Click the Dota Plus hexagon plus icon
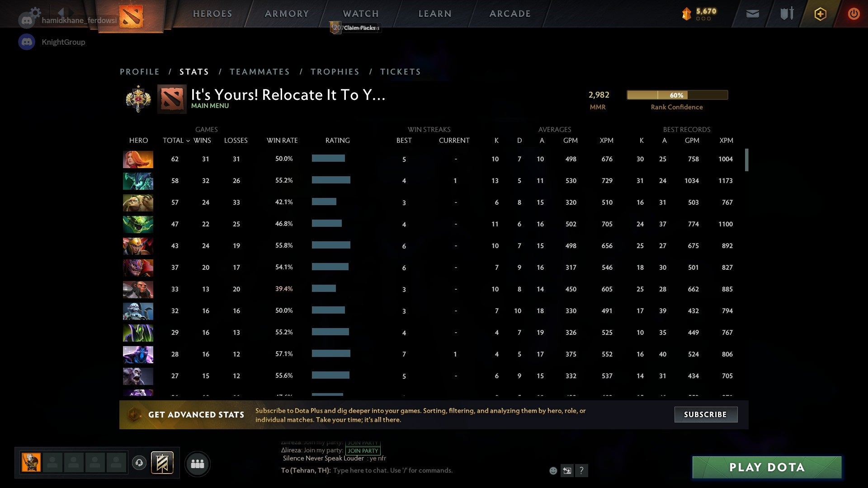The image size is (868, 488). pos(820,14)
